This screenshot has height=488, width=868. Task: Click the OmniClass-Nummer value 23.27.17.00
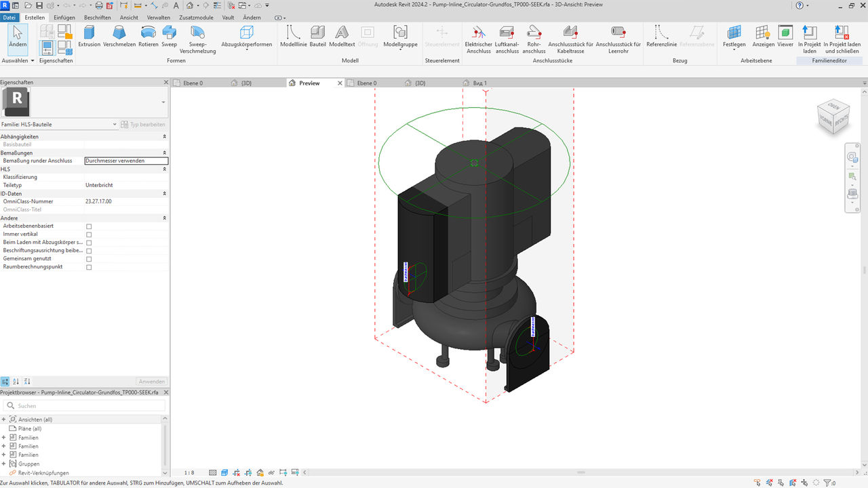click(98, 201)
